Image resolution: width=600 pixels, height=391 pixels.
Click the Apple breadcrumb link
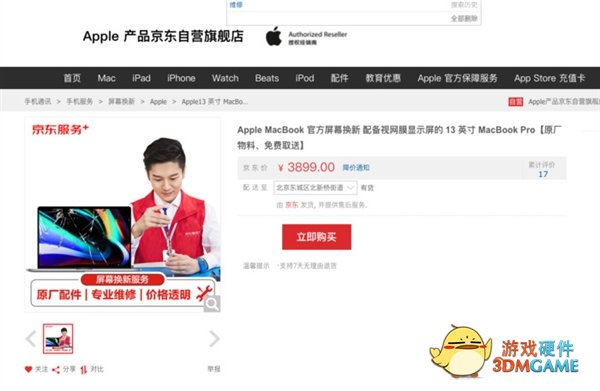158,101
